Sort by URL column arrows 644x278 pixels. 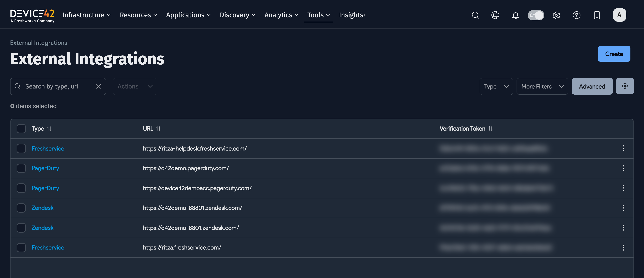click(x=158, y=128)
